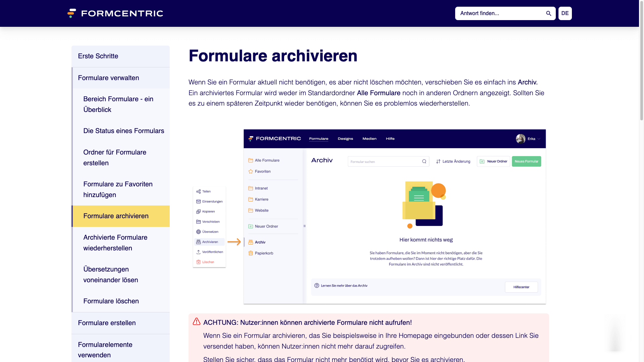
Task: Click the Formcentric logo in header
Action: coord(115,13)
